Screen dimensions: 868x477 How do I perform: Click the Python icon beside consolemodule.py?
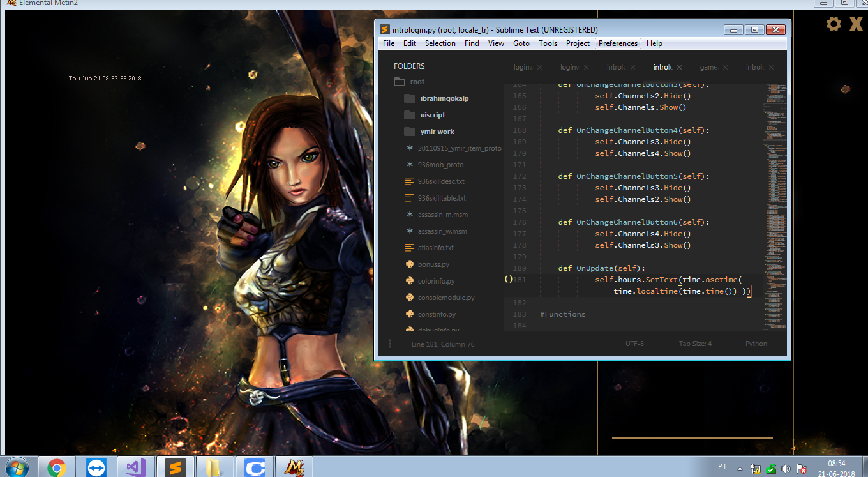pos(410,298)
